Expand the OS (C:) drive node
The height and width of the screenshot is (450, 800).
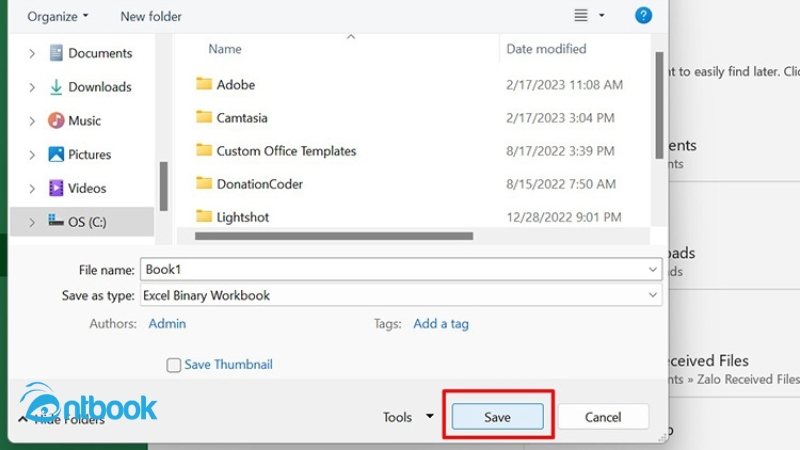coord(32,222)
